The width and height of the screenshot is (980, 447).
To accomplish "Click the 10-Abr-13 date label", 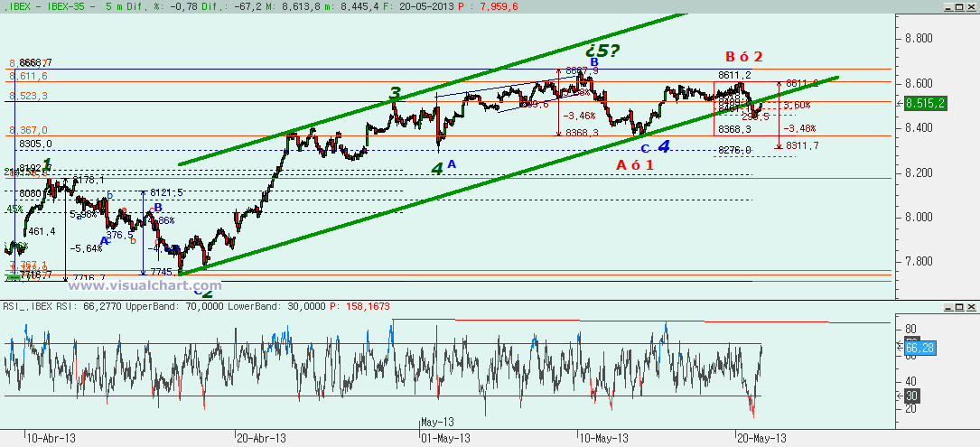I will click(x=51, y=438).
